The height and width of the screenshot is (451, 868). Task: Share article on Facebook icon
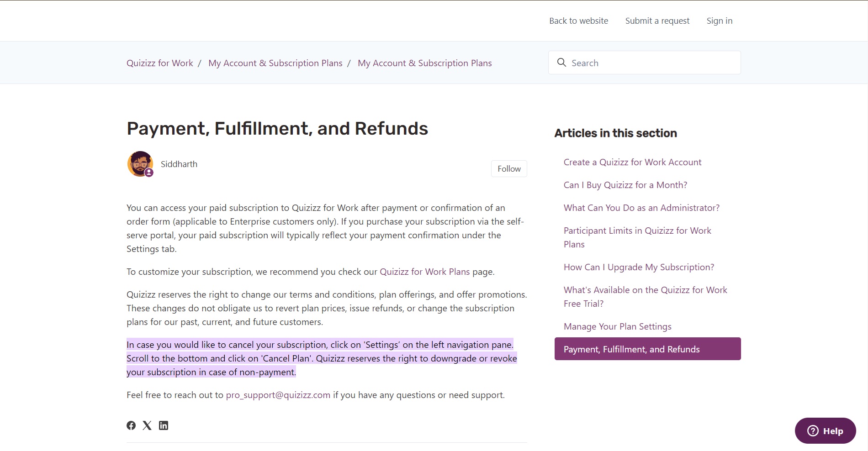tap(131, 425)
